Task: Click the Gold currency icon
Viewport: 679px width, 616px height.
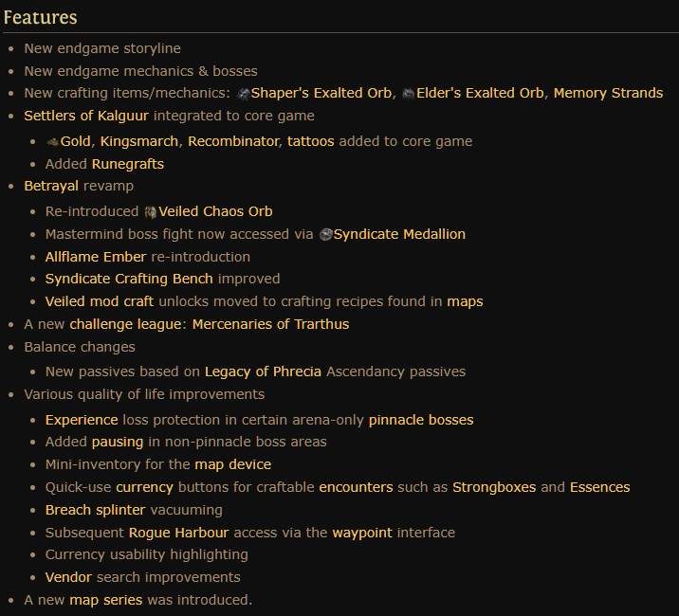Action: [x=52, y=141]
